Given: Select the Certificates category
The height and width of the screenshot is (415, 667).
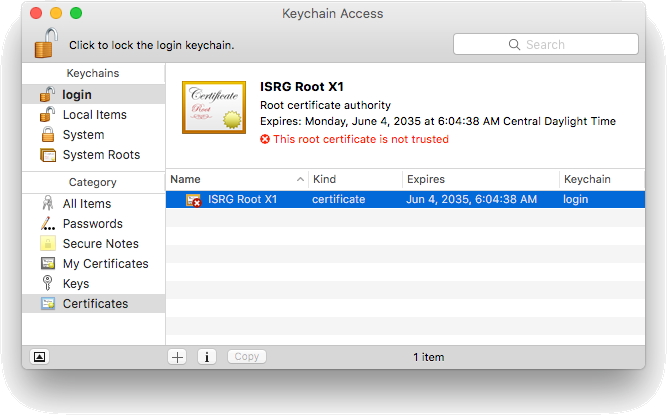Looking at the screenshot, I should tap(94, 303).
